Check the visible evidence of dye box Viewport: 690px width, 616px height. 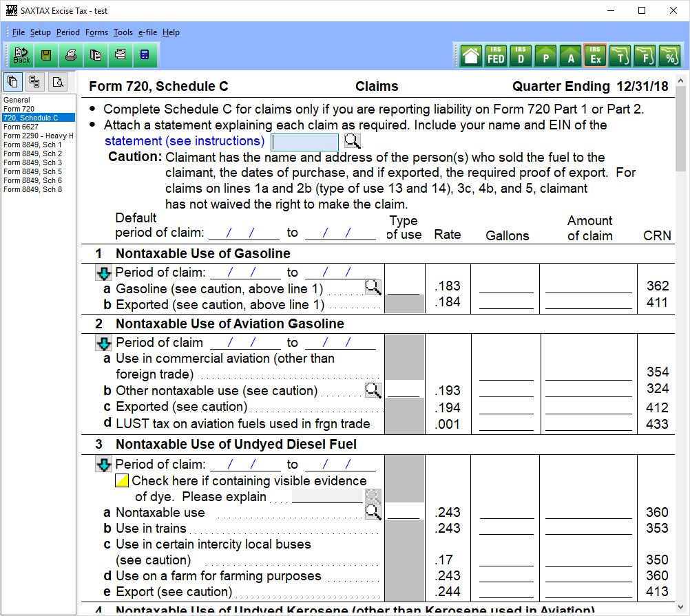click(122, 480)
